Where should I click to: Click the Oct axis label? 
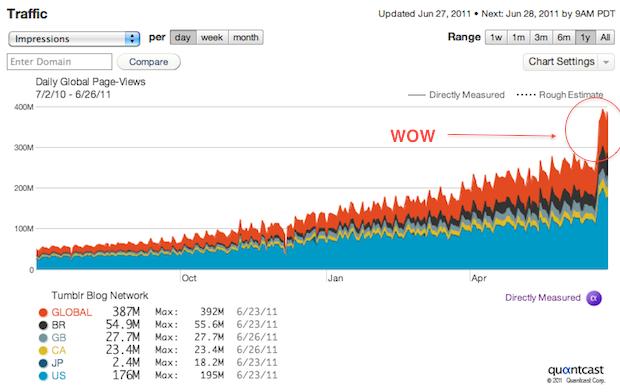(189, 278)
